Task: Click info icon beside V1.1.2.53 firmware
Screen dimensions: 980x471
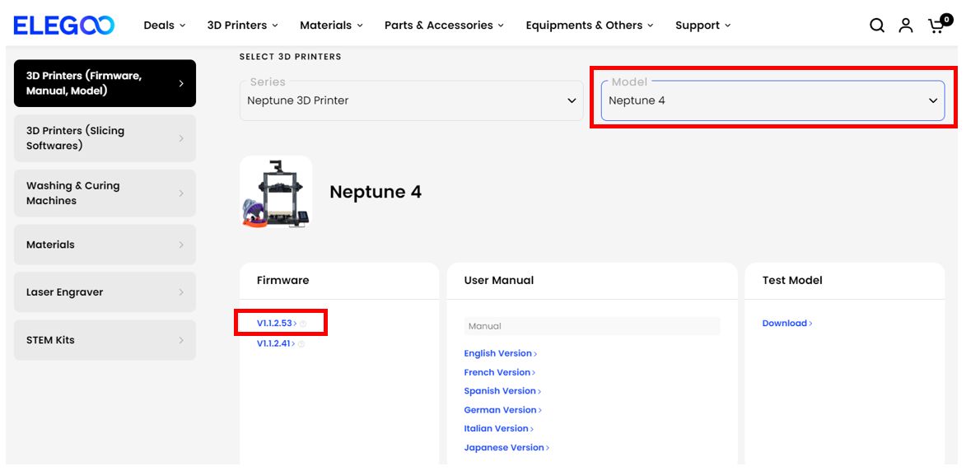Action: [x=303, y=324]
